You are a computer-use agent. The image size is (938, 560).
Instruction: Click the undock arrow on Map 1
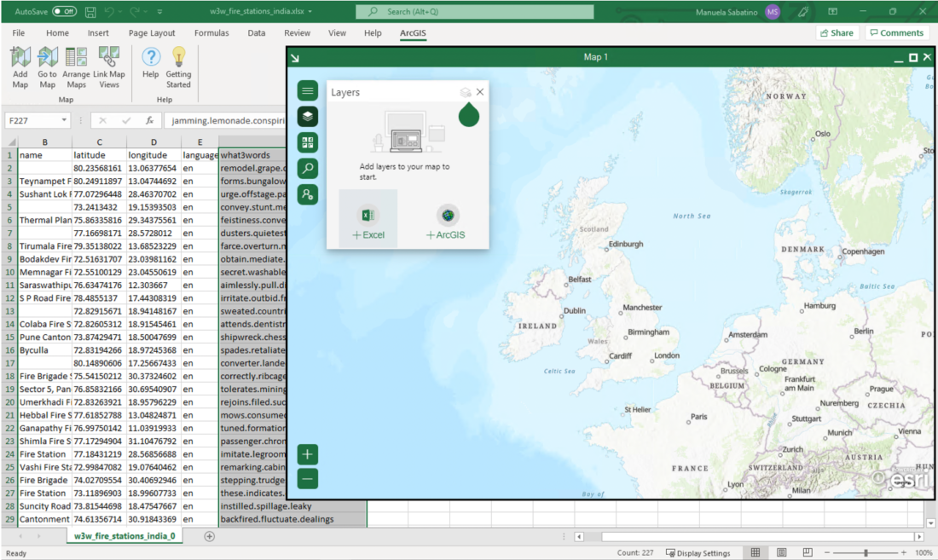295,58
